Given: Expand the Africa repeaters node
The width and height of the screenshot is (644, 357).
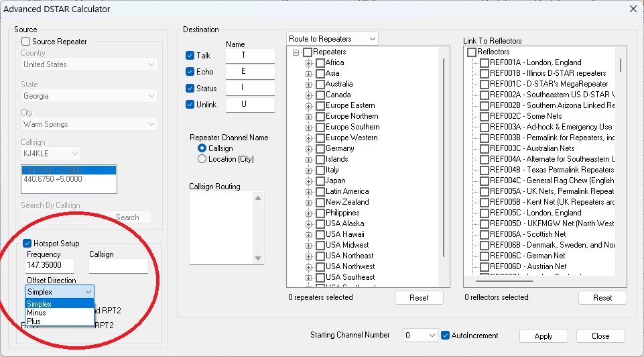Looking at the screenshot, I should (308, 63).
